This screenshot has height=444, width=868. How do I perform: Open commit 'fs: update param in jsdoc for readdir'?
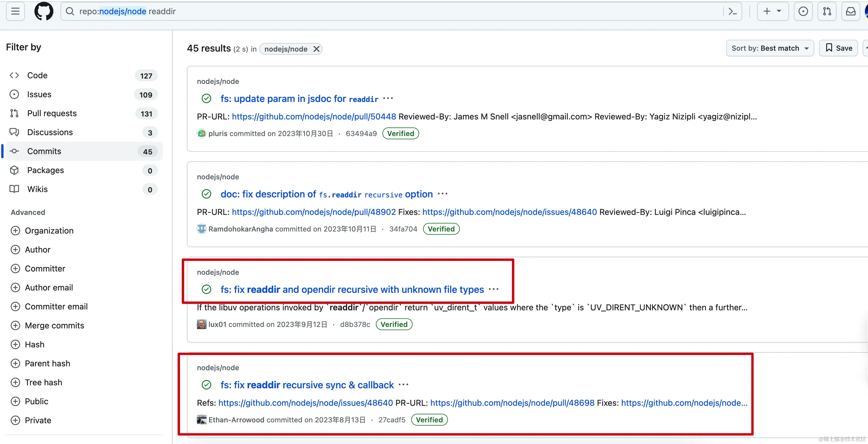pos(299,99)
